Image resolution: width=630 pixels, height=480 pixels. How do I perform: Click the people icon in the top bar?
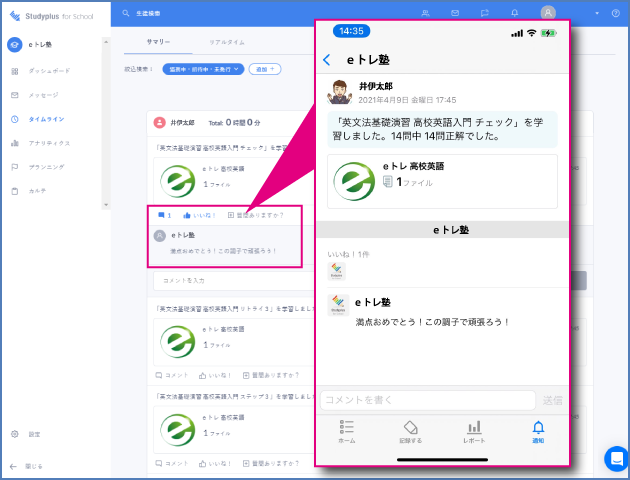coord(425,13)
